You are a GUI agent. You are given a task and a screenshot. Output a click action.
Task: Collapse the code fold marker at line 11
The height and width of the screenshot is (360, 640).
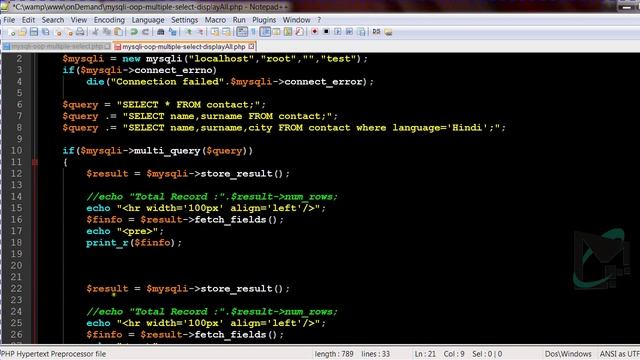[x=35, y=162]
